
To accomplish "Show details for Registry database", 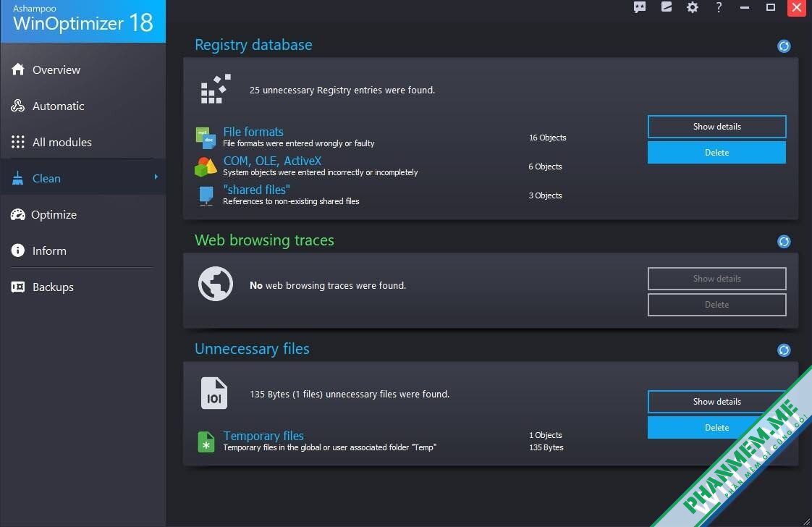I will click(x=716, y=127).
